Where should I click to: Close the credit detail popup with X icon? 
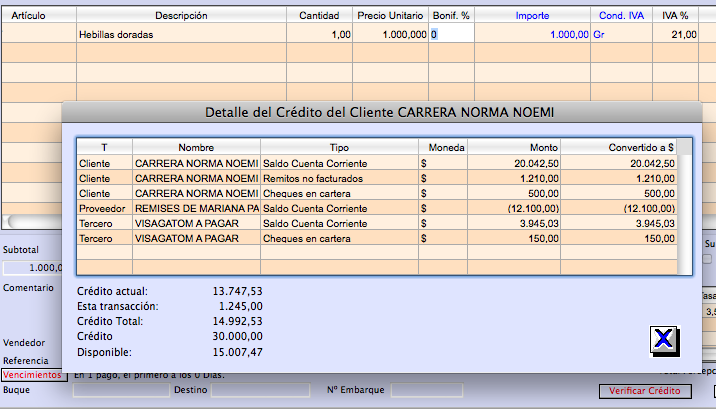click(664, 341)
